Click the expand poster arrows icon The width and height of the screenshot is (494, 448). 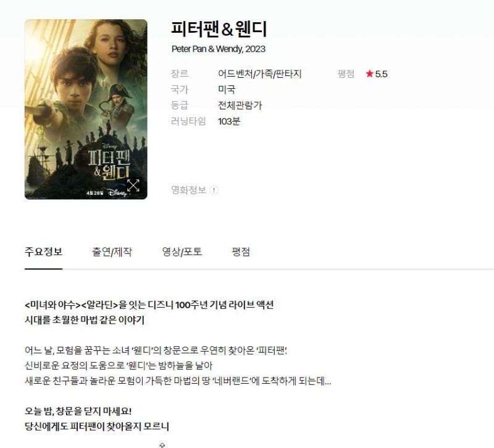pyautogui.click(x=133, y=186)
